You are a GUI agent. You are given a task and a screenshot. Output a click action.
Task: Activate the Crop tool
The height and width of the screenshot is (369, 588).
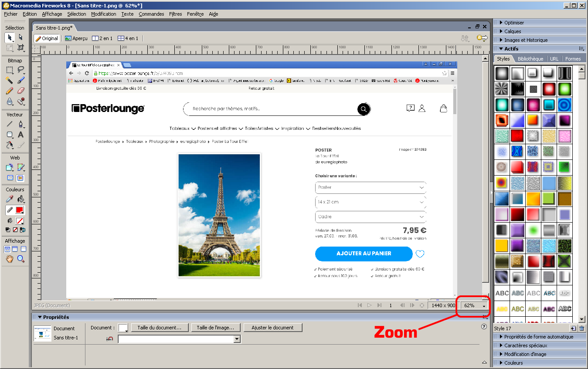20,47
